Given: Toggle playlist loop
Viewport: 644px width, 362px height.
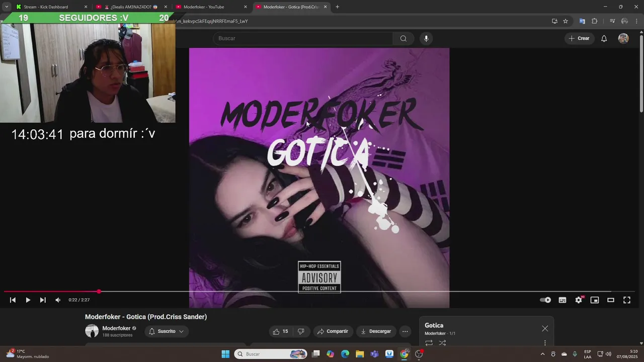Looking at the screenshot, I should coord(429,343).
